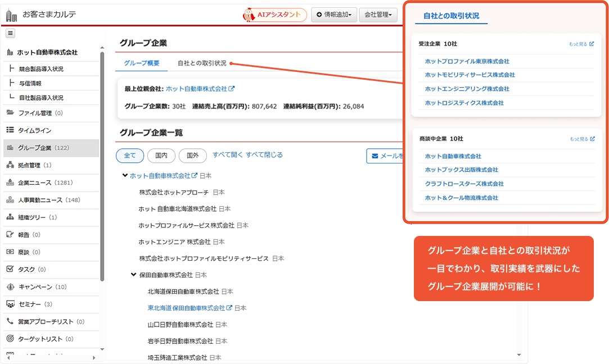Select the 国外 filter pill
The image size is (609, 364).
pos(193,156)
